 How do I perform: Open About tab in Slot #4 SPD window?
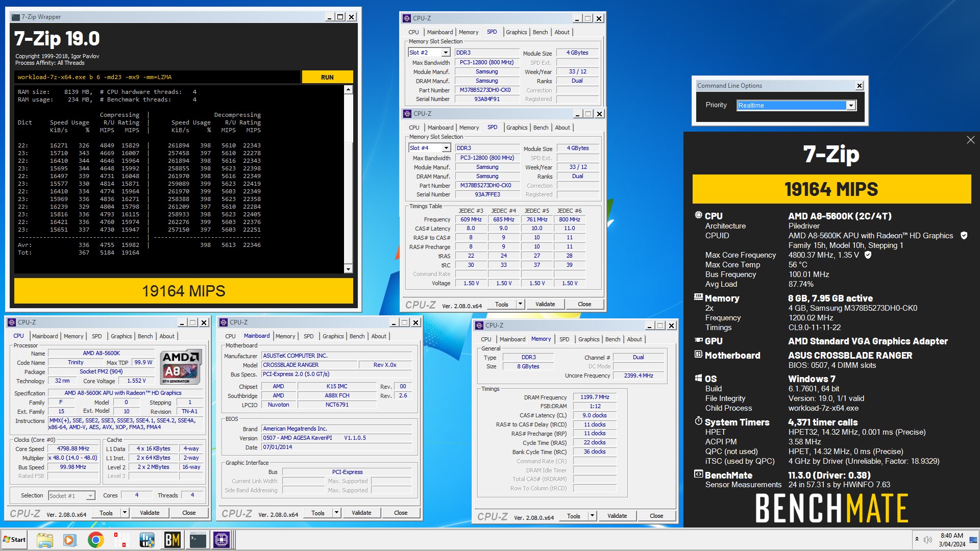(x=562, y=128)
